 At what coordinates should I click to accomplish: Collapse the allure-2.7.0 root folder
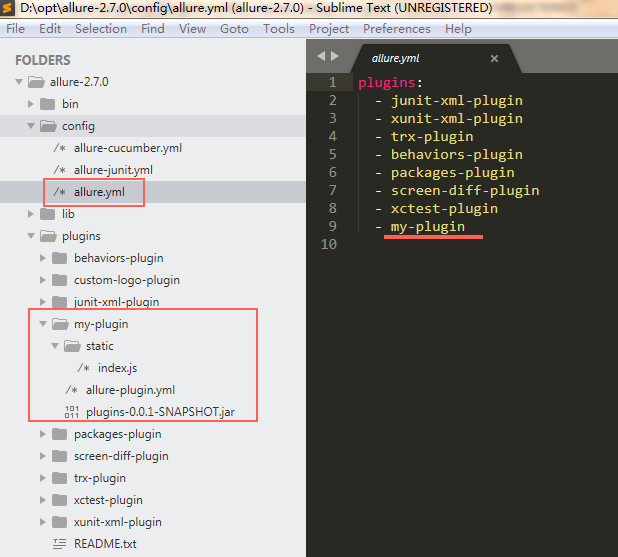[x=19, y=82]
